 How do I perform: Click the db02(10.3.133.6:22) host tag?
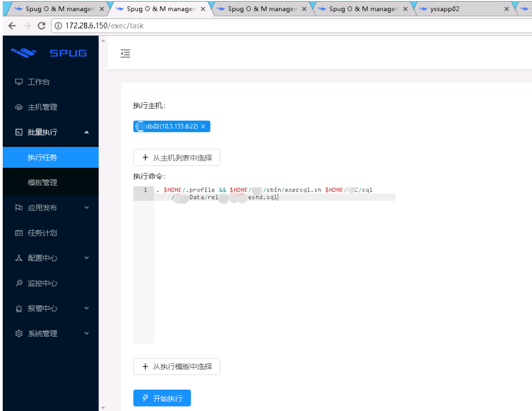coord(172,127)
